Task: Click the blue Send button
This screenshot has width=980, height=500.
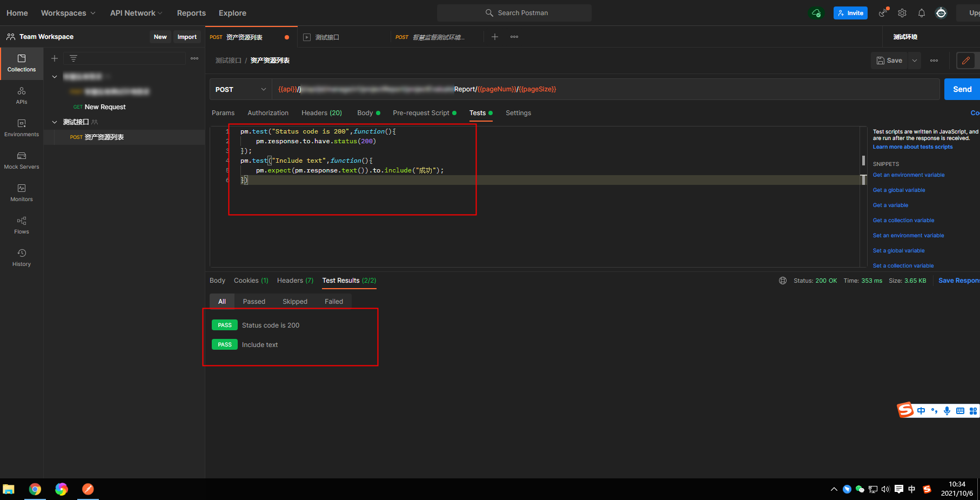Action: tap(962, 89)
